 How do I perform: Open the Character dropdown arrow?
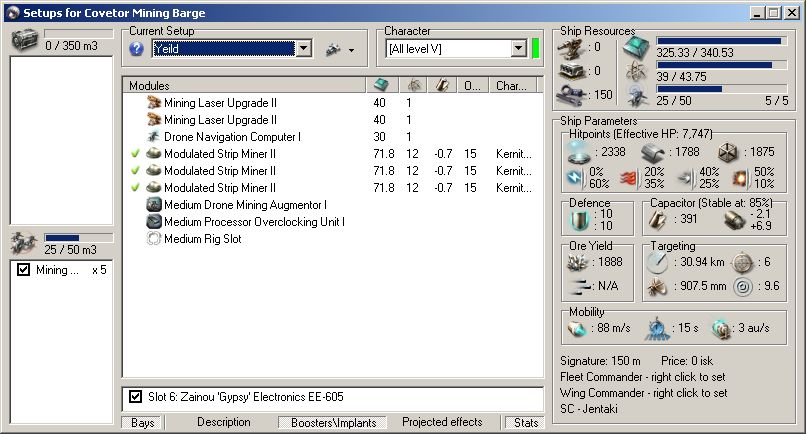(519, 49)
